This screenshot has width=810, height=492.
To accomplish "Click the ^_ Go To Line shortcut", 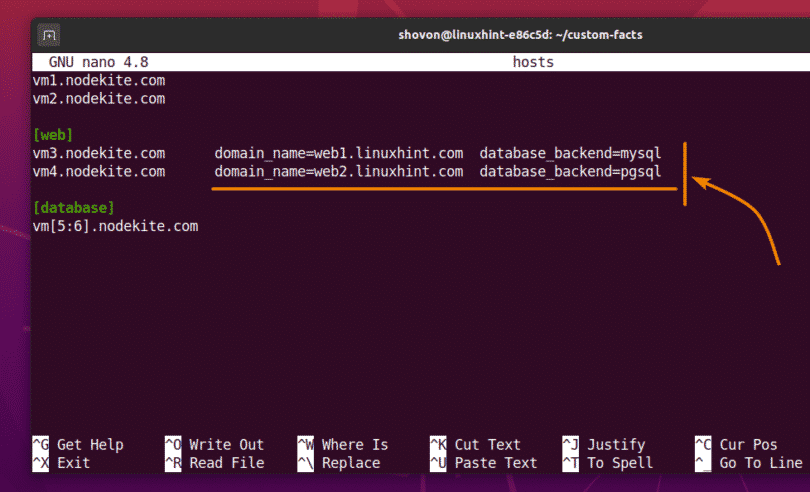I will pos(749,463).
